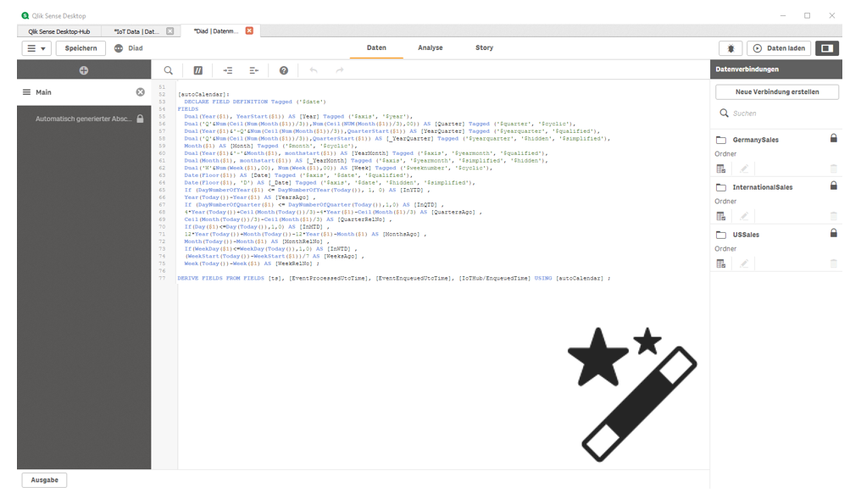
Task: Click script line ending with [WeekRelNo]
Action: (252, 263)
